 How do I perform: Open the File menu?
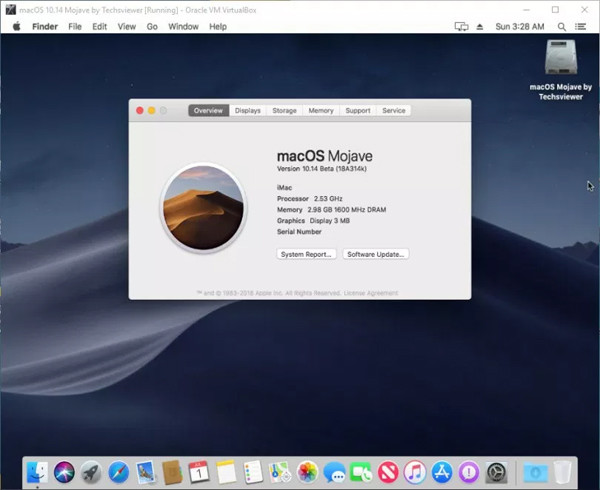pyautogui.click(x=75, y=27)
